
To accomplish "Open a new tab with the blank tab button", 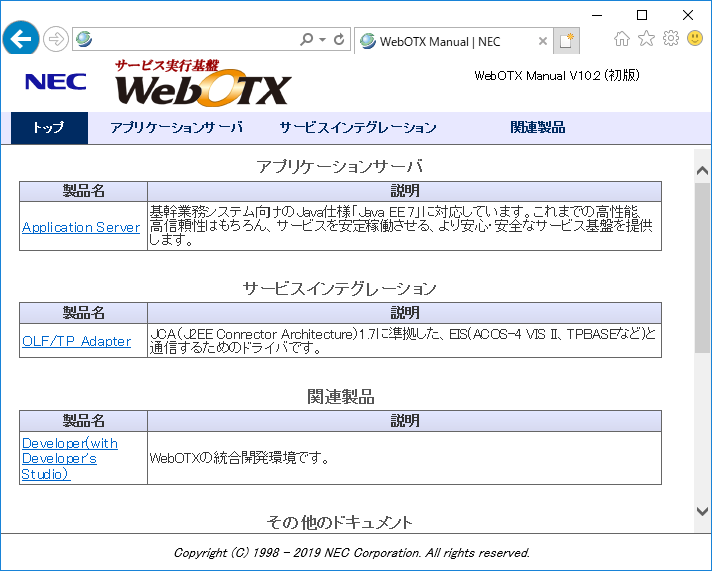I will pyautogui.click(x=567, y=41).
